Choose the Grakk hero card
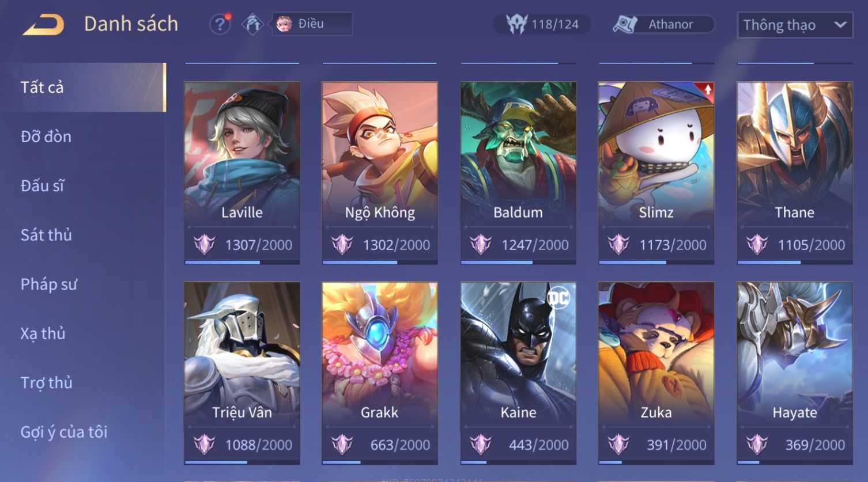Screen dimensions: 868x482 click(380, 373)
